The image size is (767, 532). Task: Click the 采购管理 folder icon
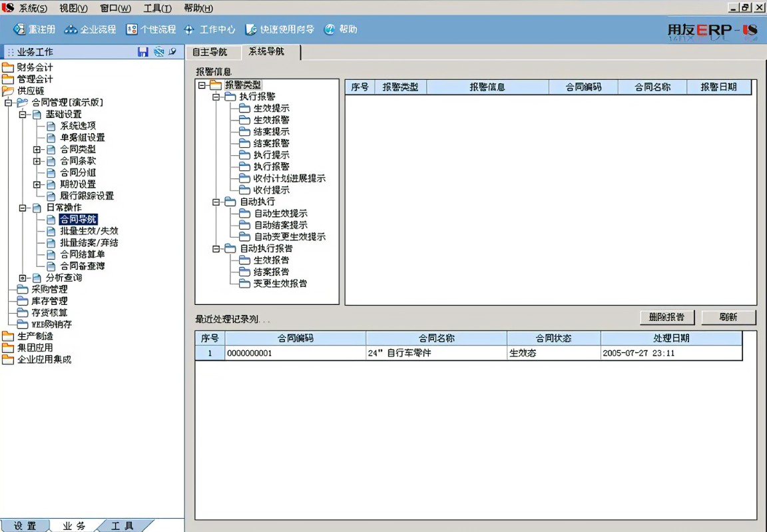pyautogui.click(x=23, y=289)
